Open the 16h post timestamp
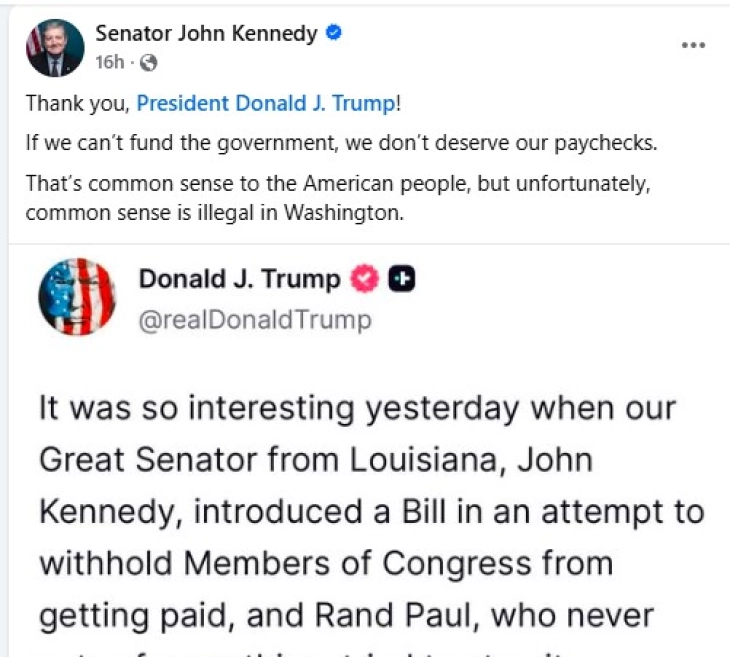Screen dimensions: 730x657 pyautogui.click(x=108, y=63)
